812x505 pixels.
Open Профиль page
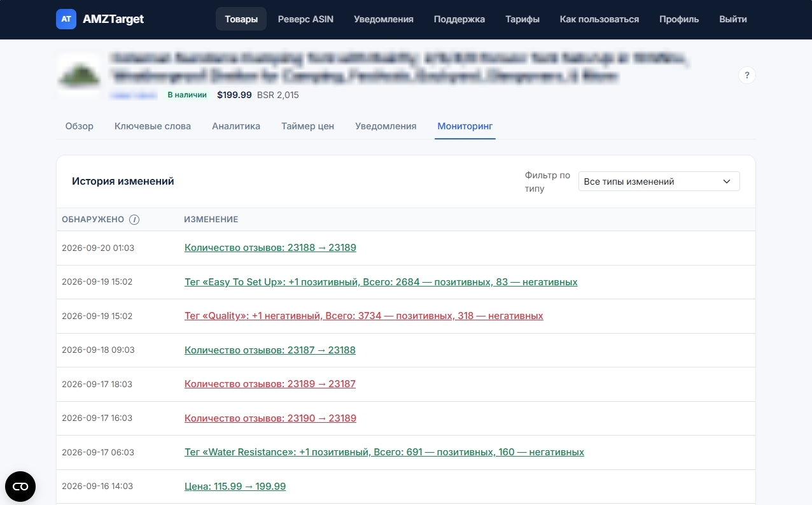(x=679, y=19)
